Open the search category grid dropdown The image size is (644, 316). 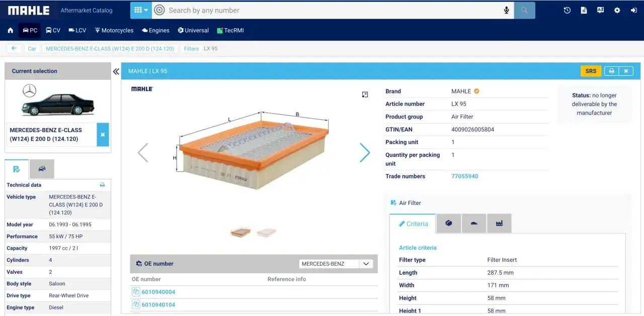141,10
